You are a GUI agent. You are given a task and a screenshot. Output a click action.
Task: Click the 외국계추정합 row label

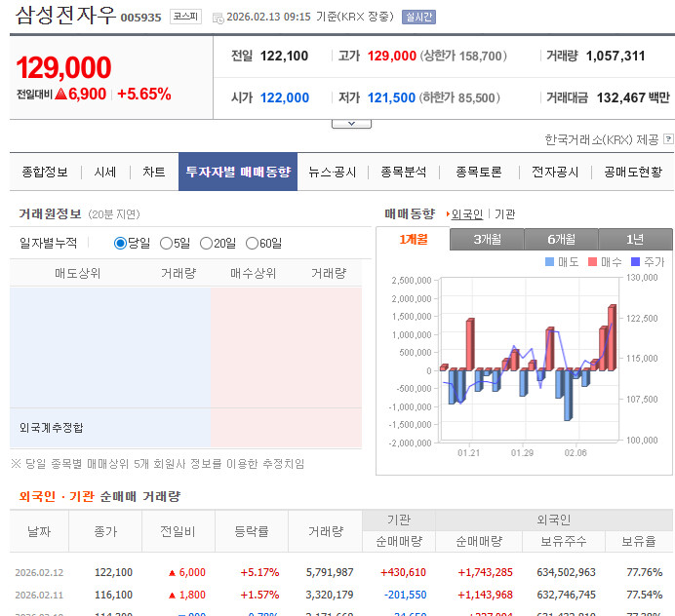pos(52,428)
